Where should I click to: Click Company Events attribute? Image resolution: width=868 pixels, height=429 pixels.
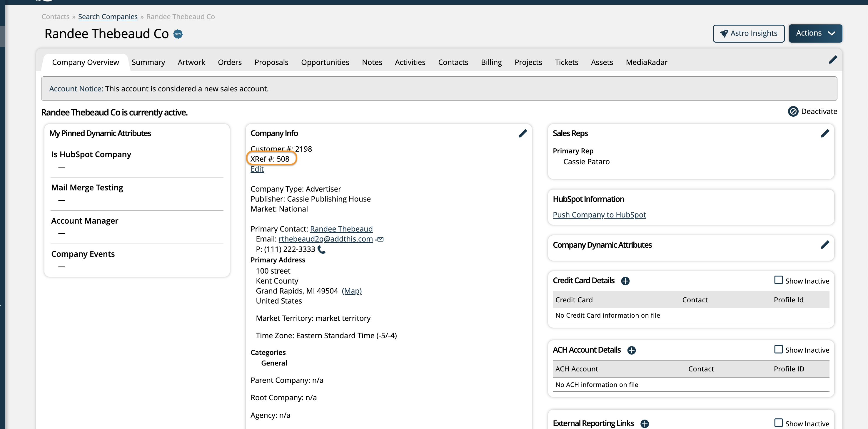point(83,254)
